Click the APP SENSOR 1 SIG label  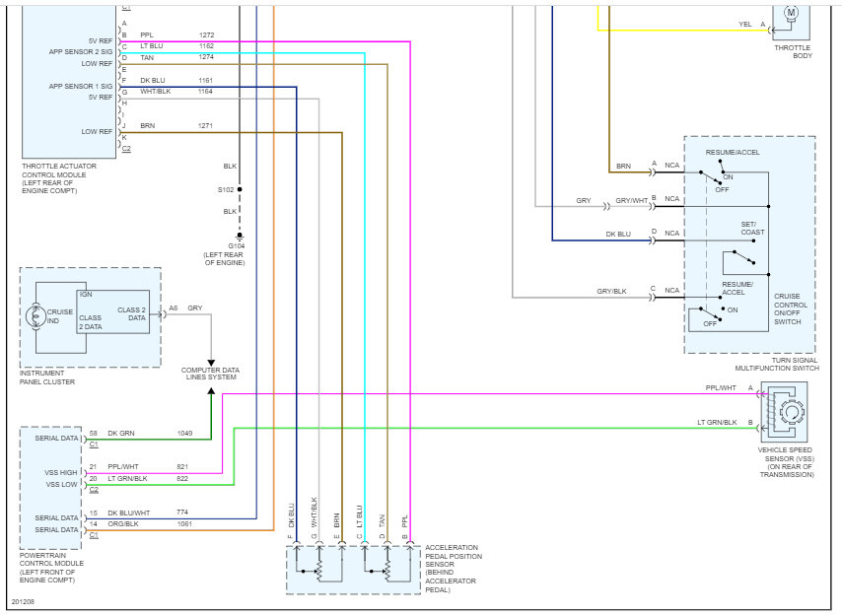coord(81,86)
